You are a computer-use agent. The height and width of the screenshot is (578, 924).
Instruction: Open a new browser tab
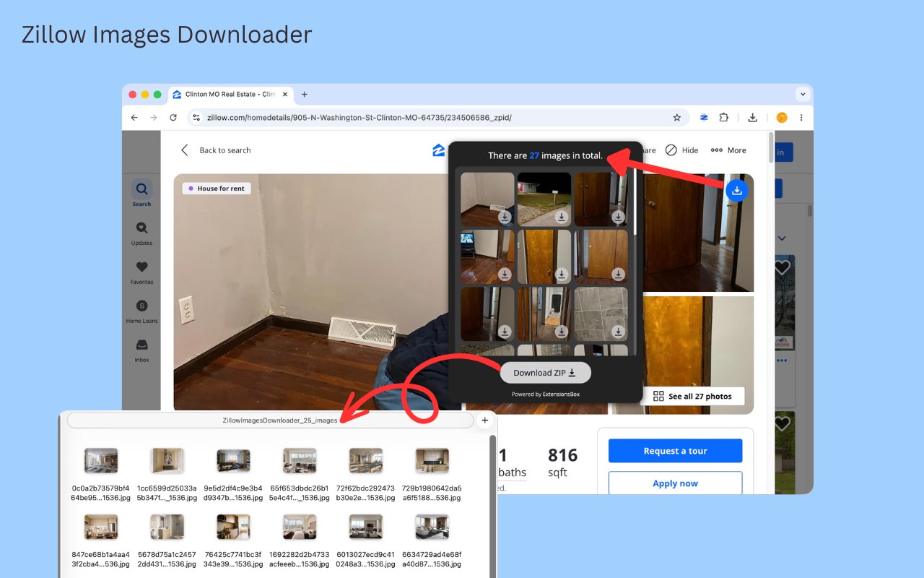[305, 95]
